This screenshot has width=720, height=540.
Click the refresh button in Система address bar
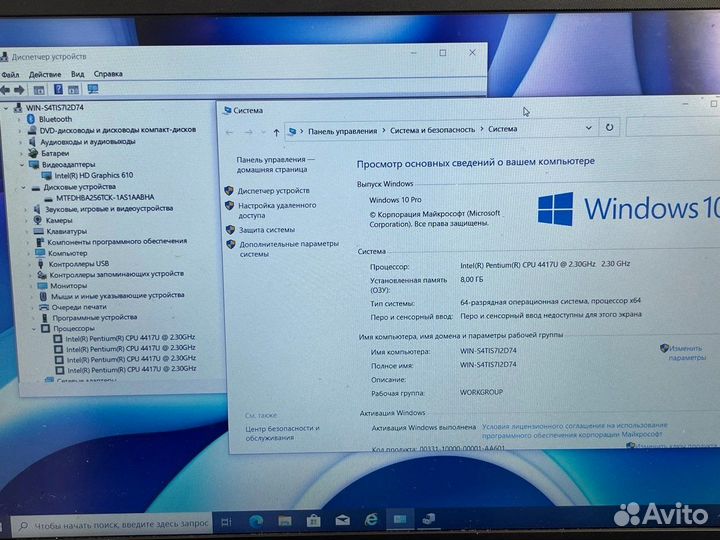point(609,128)
